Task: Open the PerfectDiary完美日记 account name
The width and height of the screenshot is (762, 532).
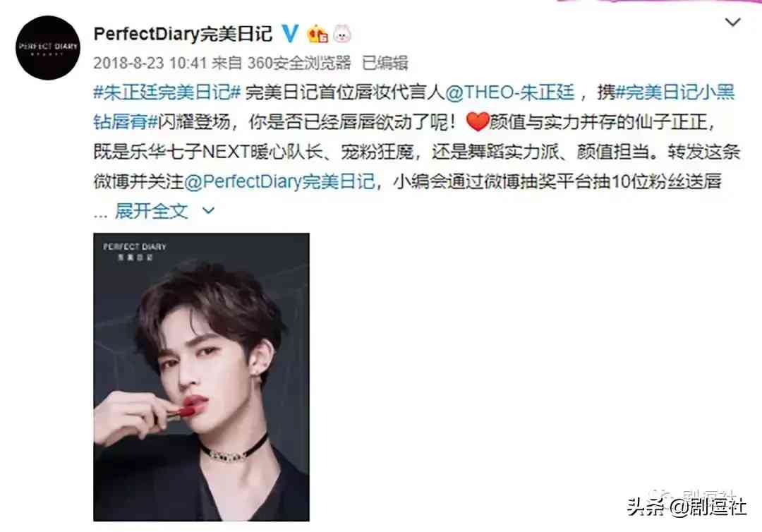Action: click(183, 34)
